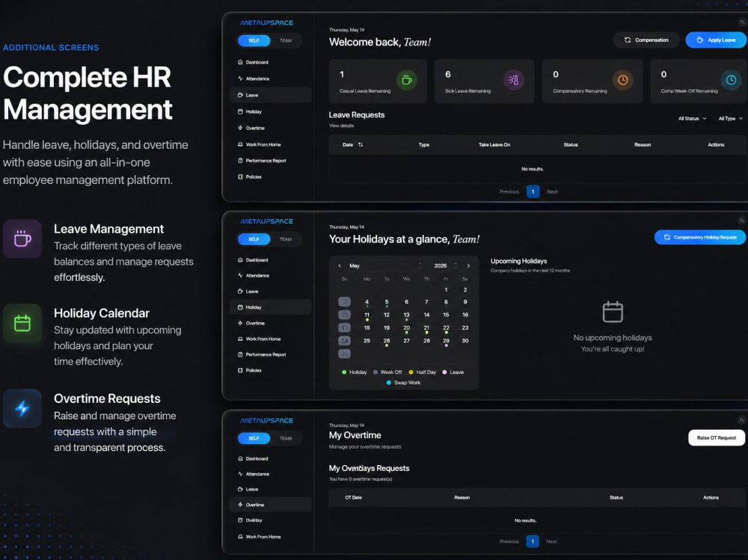Open the May month selector in the calendar
Screen dimensions: 748x560
[385, 265]
